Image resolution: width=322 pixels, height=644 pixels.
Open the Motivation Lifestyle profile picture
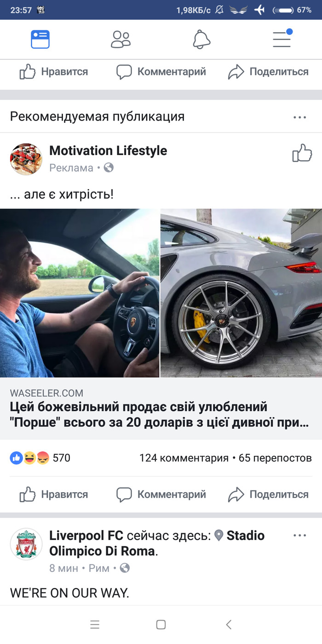[x=26, y=159]
